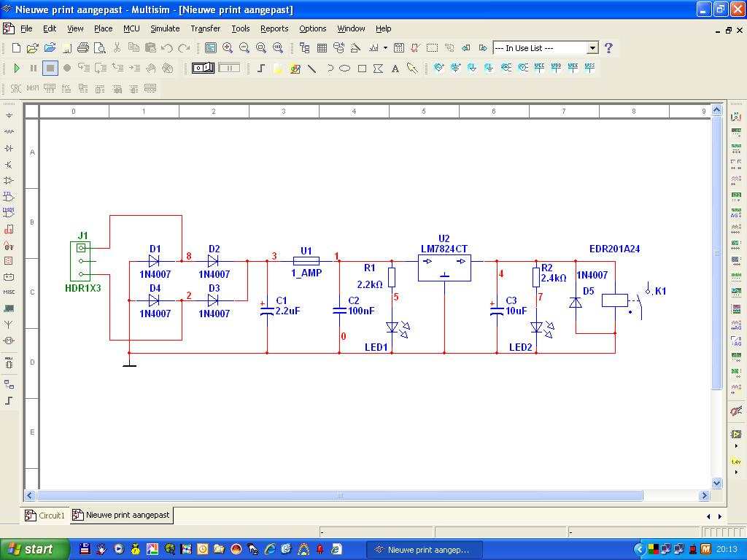Open the Spreadsheet view grid icon
The image size is (747, 560).
click(322, 48)
